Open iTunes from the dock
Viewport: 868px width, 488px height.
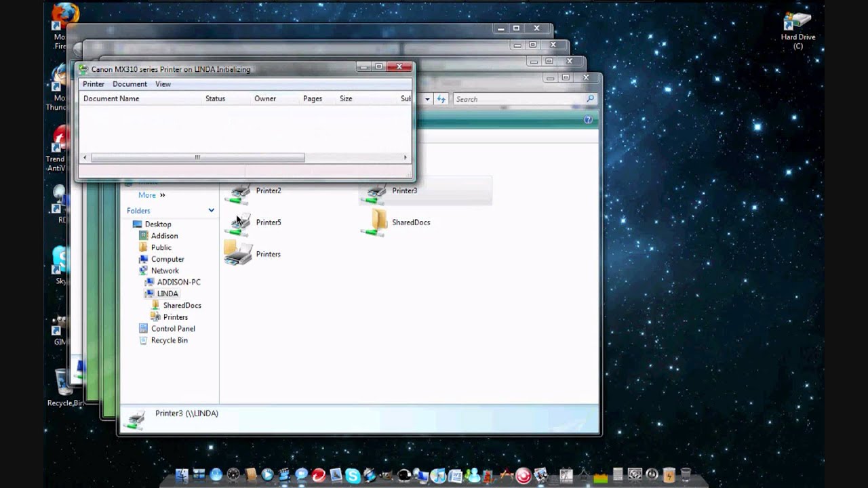point(439,476)
